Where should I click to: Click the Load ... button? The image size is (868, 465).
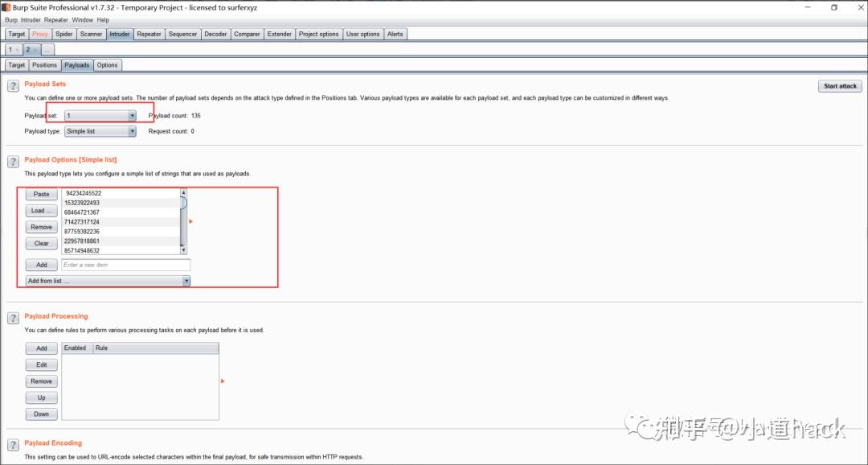coord(42,211)
